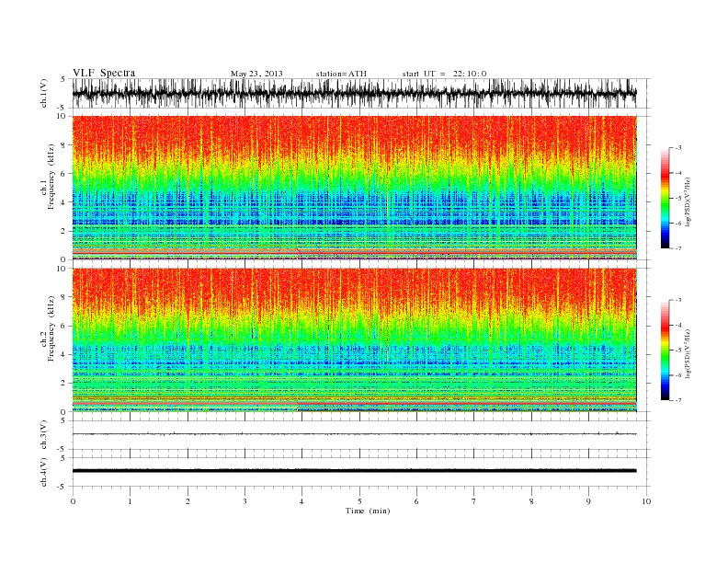728x563 pixels.
Task: Click the "8" tick on the time axis
Action: (x=531, y=501)
